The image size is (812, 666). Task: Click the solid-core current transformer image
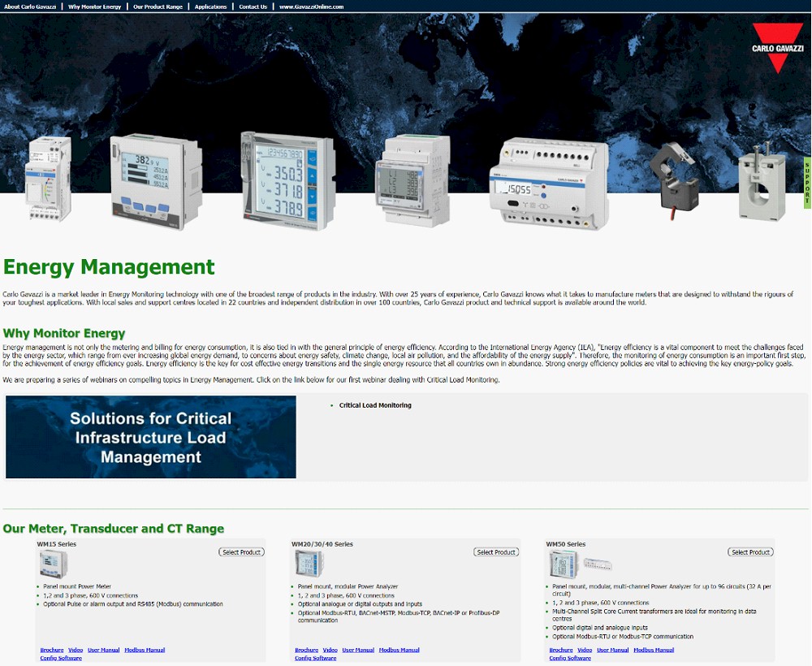pyautogui.click(x=762, y=182)
